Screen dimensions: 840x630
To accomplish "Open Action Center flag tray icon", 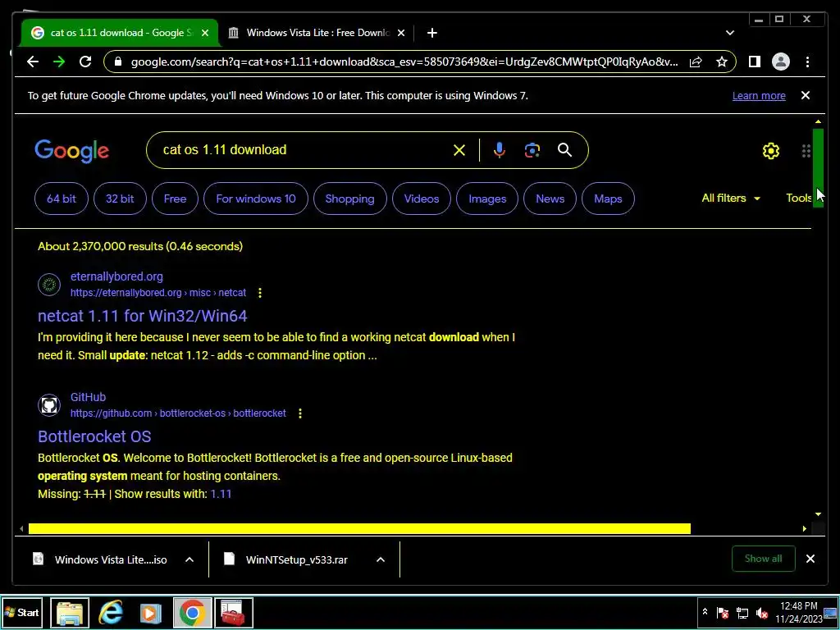I will pos(722,612).
